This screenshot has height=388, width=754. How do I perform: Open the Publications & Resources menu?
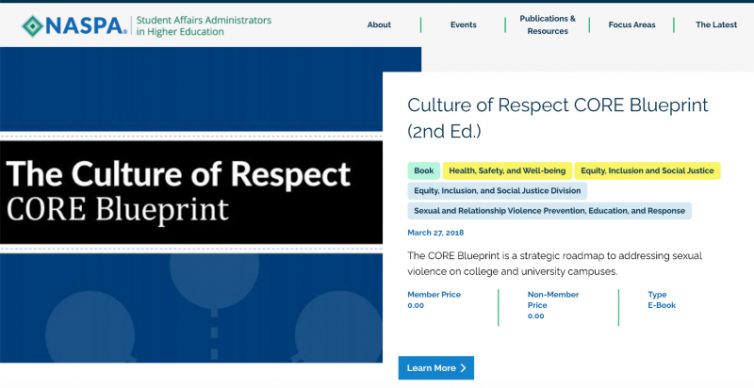coord(547,25)
